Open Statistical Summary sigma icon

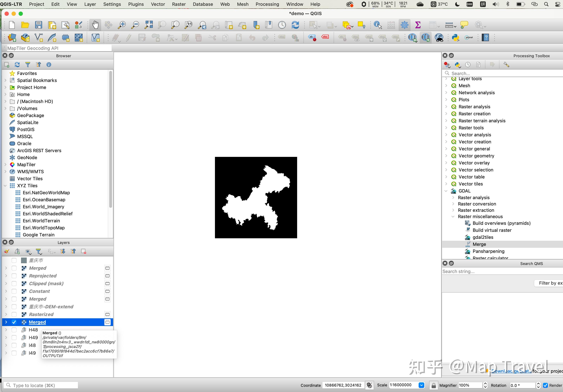418,25
